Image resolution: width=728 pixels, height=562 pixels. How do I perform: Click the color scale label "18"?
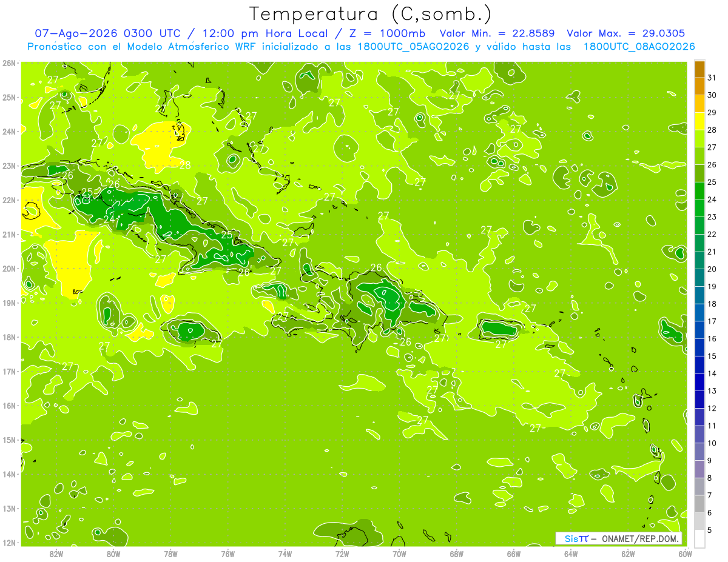click(712, 304)
